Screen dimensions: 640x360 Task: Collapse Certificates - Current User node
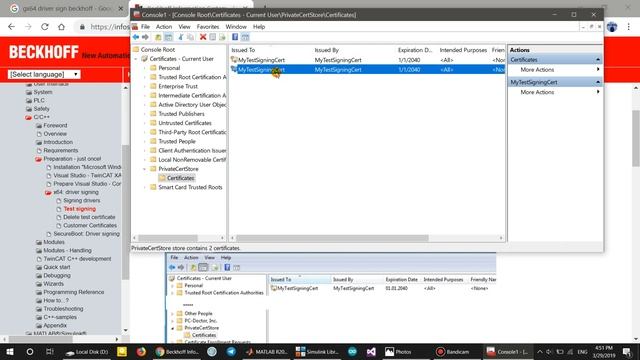[136, 59]
